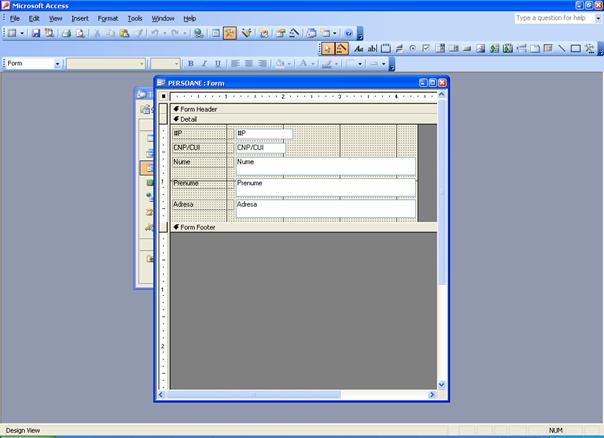
Task: Select the Label tool in the toolbox
Action: pyautogui.click(x=359, y=48)
